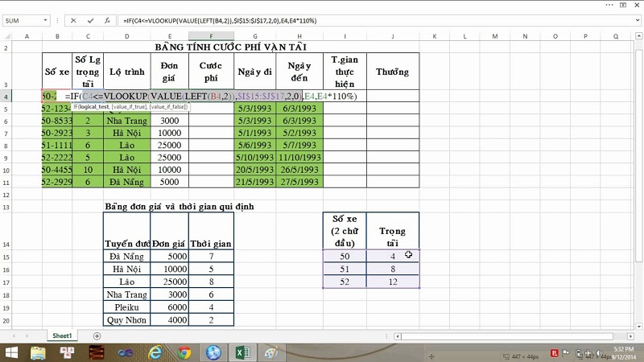Viewport: 644px width, 362px height.
Task: Select the price cell 25000 beside Lào
Action: 170,282
